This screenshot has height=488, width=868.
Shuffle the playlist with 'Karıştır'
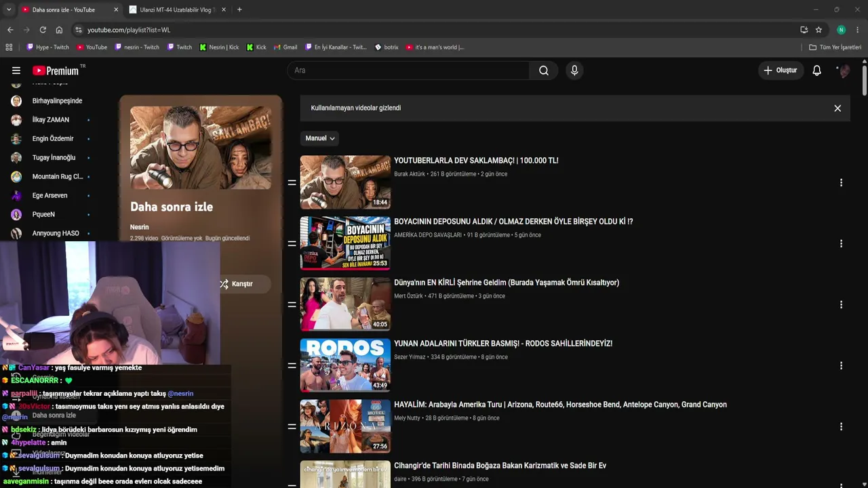(236, 284)
